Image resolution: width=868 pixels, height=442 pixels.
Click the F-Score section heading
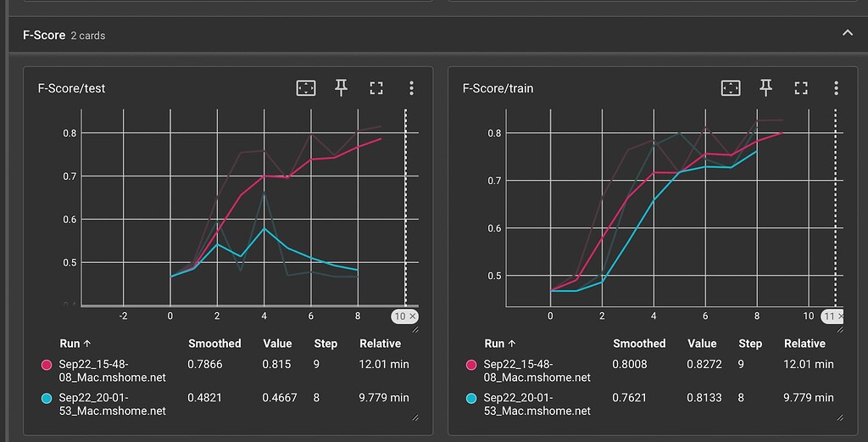click(x=44, y=35)
